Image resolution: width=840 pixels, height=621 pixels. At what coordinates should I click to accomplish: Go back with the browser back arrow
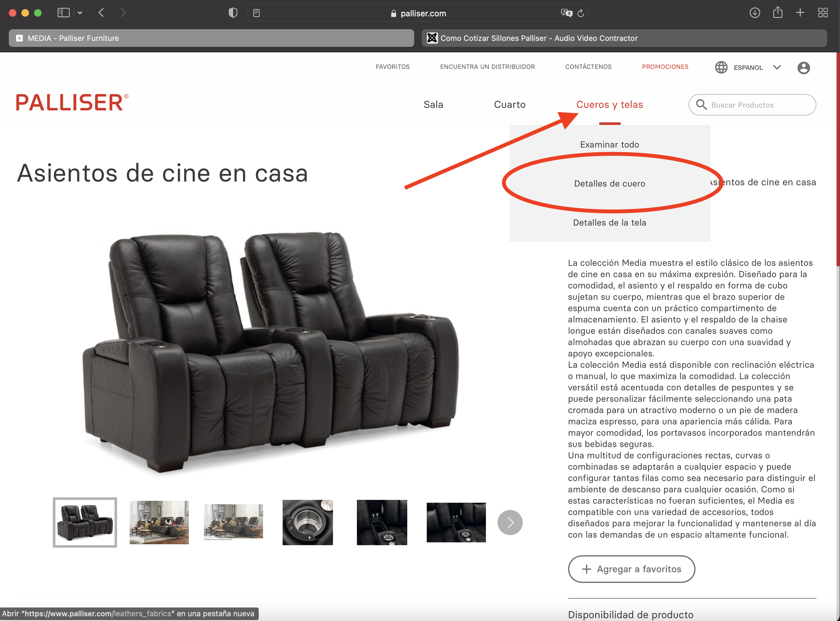click(101, 13)
